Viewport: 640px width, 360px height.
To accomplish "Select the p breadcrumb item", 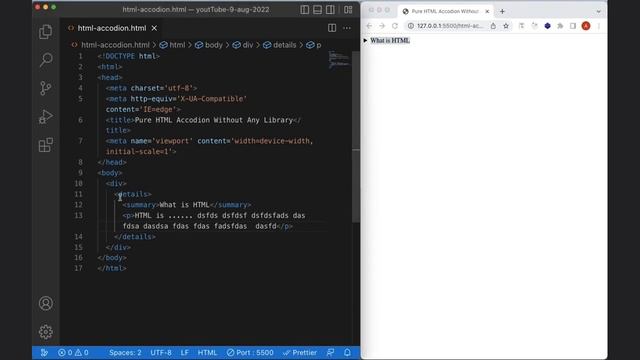I will [x=314, y=45].
